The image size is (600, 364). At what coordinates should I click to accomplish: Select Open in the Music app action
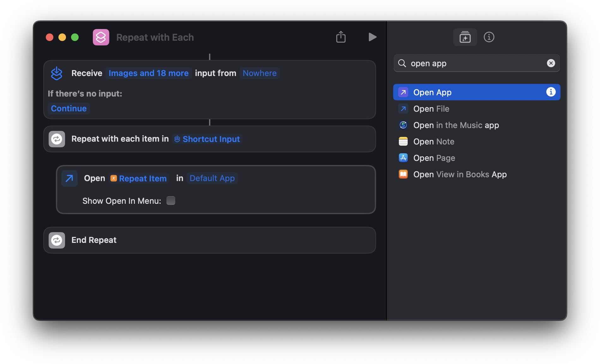(x=477, y=125)
